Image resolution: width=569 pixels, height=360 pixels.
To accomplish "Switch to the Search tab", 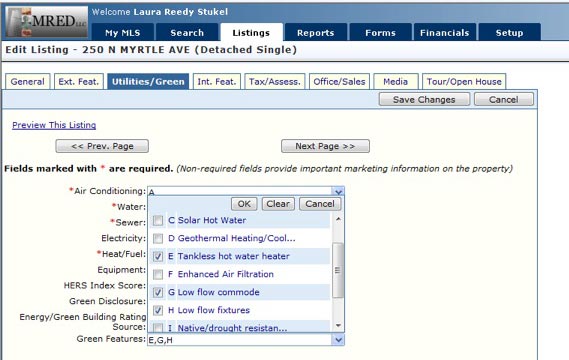I will (x=187, y=33).
